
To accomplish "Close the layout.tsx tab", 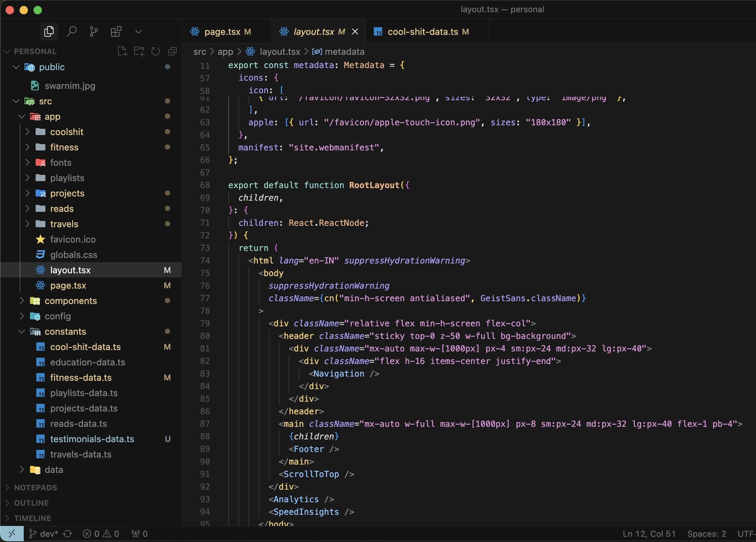I will 355,32.
